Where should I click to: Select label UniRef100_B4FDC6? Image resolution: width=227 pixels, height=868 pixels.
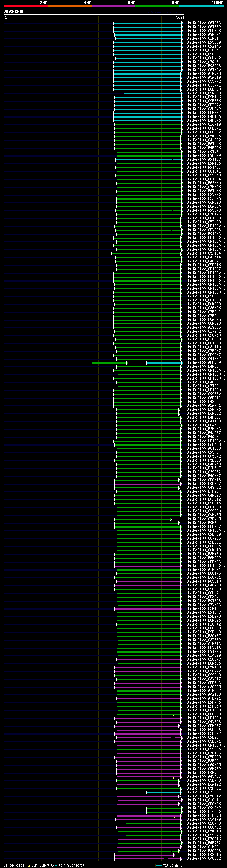point(204,148)
